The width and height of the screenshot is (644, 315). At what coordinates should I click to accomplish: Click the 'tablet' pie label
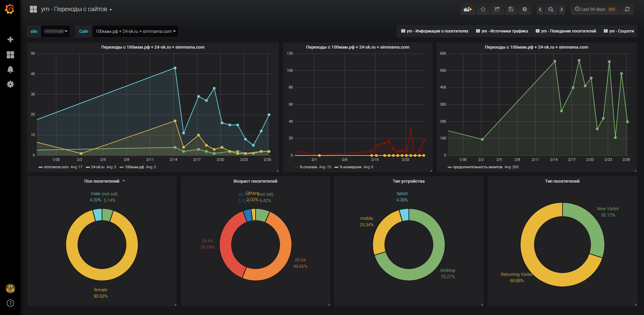click(x=402, y=194)
